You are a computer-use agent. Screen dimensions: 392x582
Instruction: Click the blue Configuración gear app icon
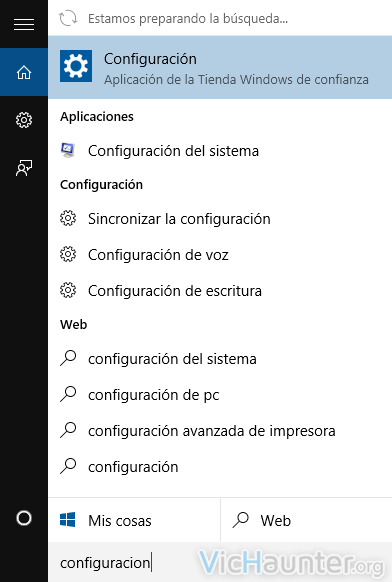(76, 66)
